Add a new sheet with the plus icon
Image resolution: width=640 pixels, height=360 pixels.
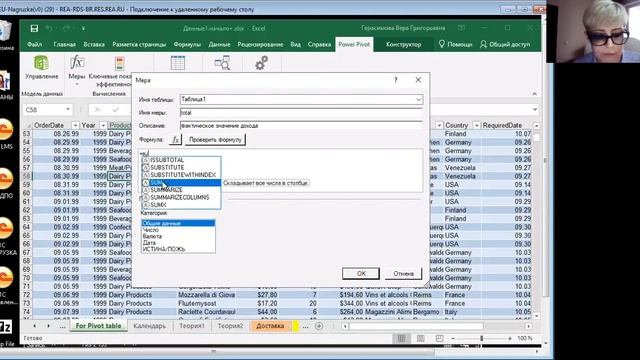[x=319, y=326]
